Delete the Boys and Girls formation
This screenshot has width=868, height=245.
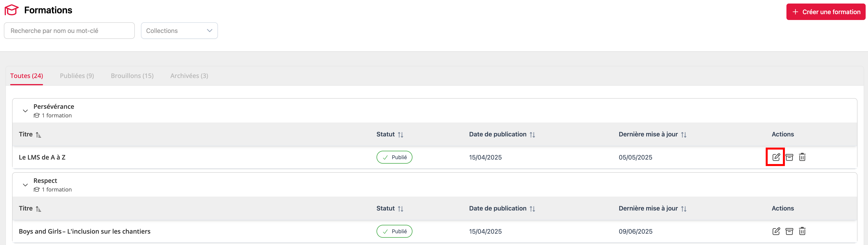802,231
